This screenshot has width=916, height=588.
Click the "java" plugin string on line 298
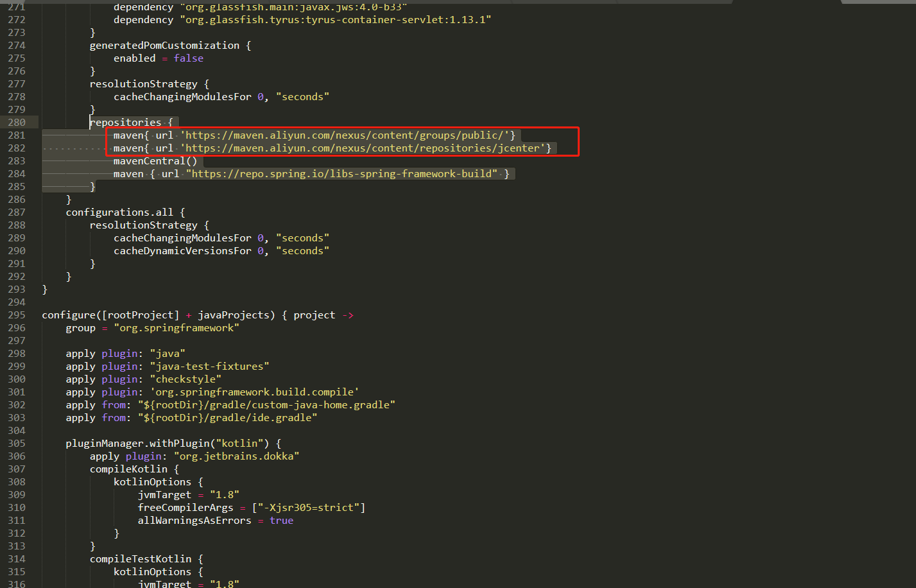click(168, 354)
